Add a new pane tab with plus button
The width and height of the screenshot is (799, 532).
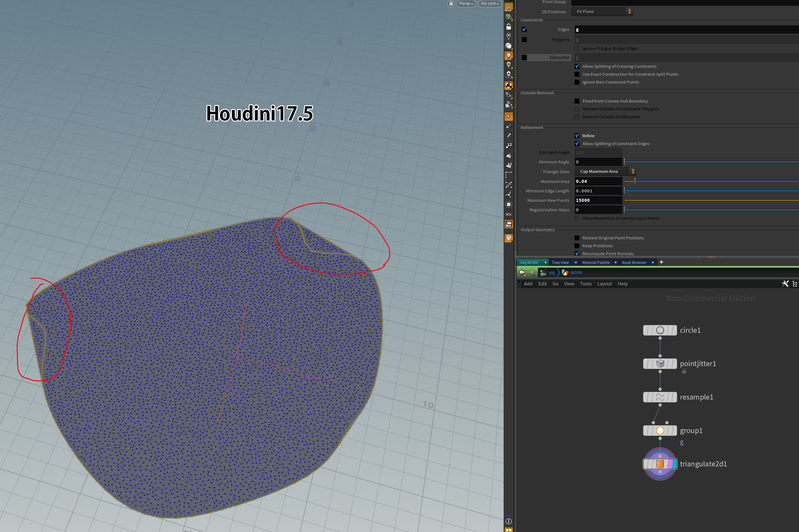[661, 262]
